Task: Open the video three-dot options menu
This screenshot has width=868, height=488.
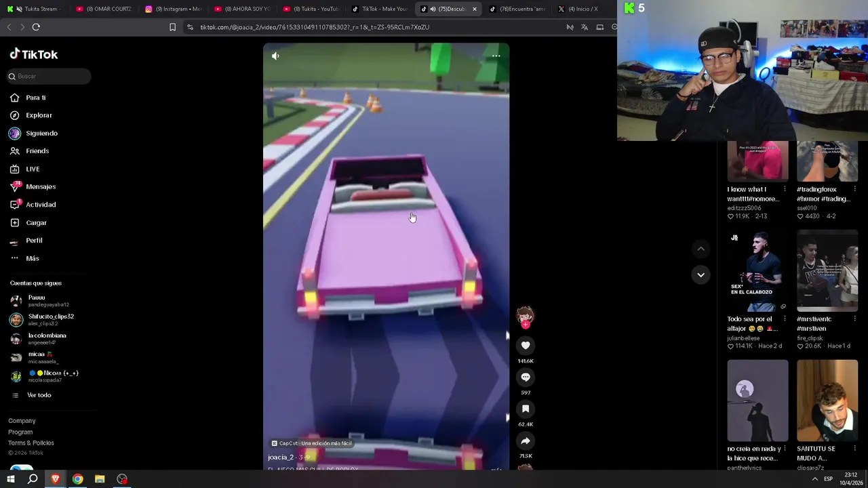Action: [x=496, y=56]
